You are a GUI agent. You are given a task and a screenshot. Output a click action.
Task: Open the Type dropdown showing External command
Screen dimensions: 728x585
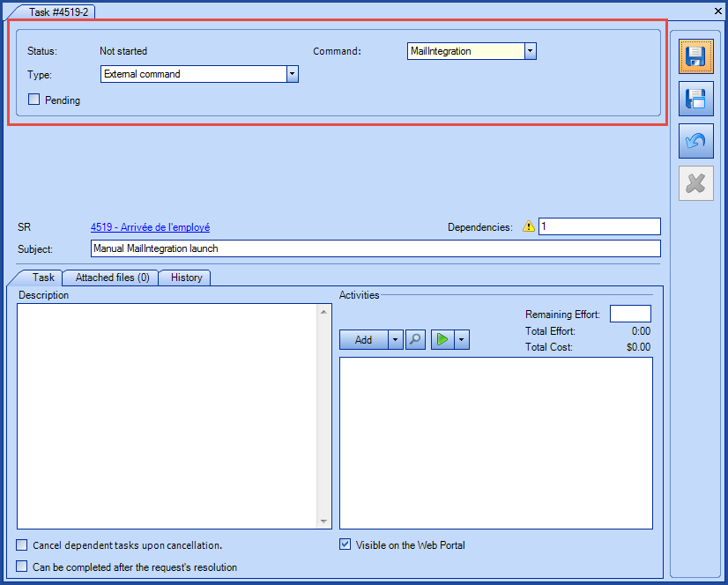coord(292,74)
